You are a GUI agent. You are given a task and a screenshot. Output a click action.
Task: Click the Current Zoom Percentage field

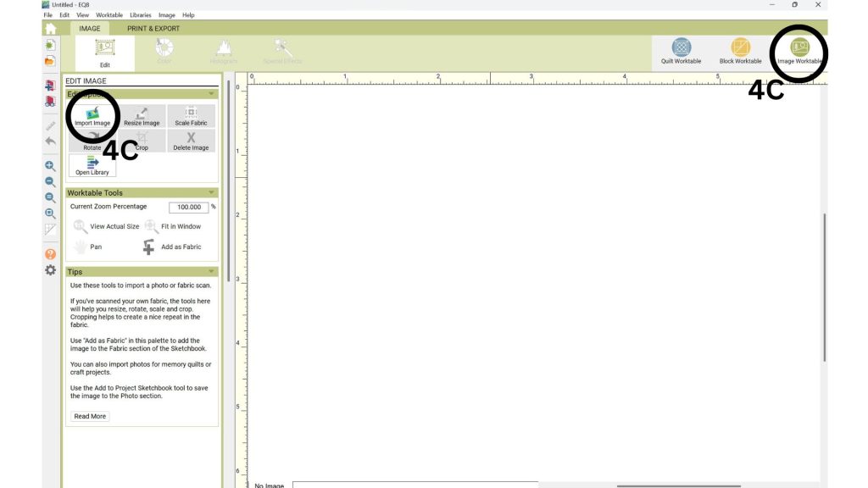(x=188, y=207)
